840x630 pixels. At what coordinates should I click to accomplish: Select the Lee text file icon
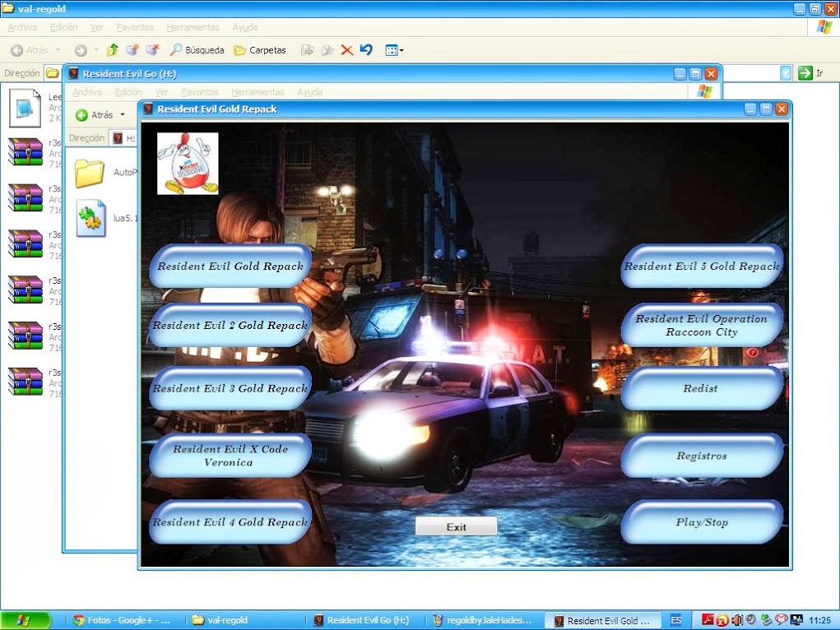26,108
